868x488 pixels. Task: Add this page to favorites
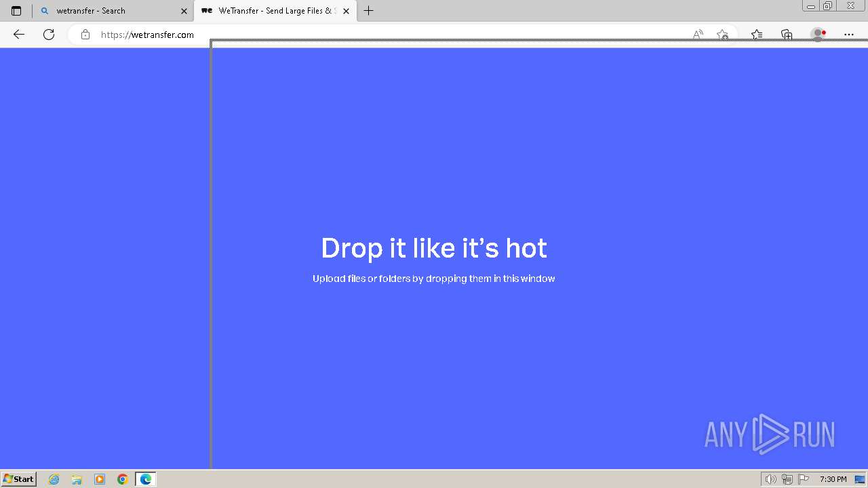click(x=723, y=35)
